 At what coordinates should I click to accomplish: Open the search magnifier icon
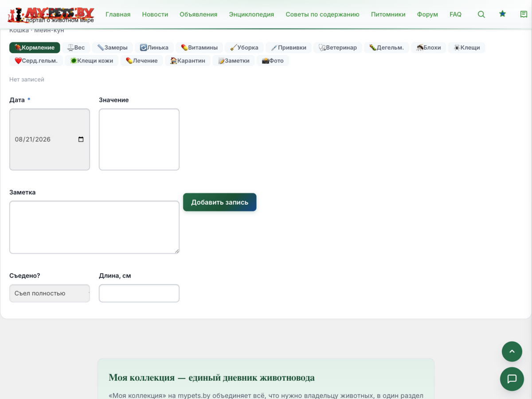[x=481, y=14]
